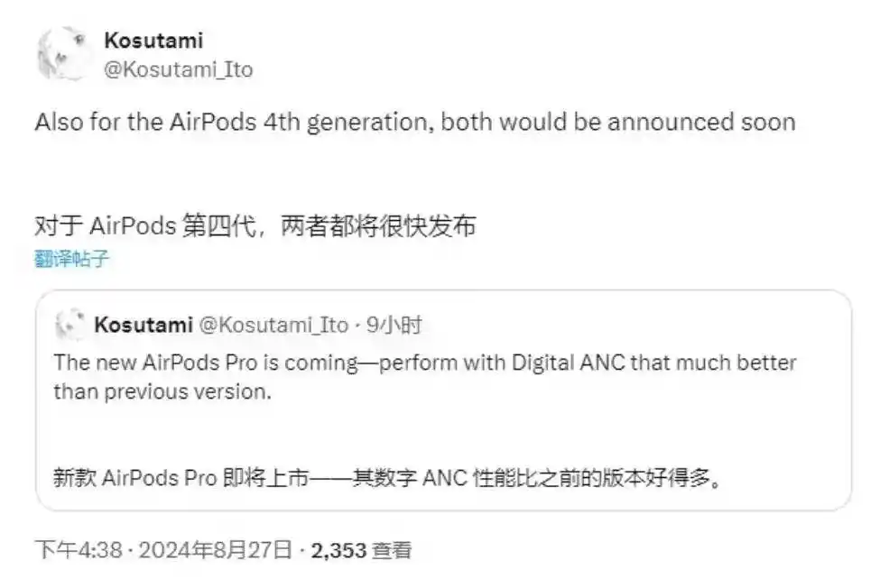Image resolution: width=880 pixels, height=588 pixels.
Task: Click the small avatar in the quoted post
Action: [69, 325]
